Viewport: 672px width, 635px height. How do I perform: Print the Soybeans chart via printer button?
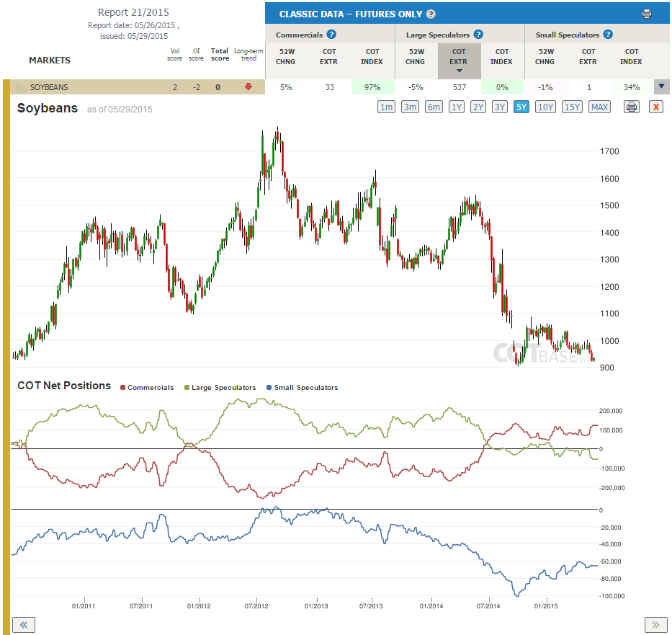(x=631, y=107)
